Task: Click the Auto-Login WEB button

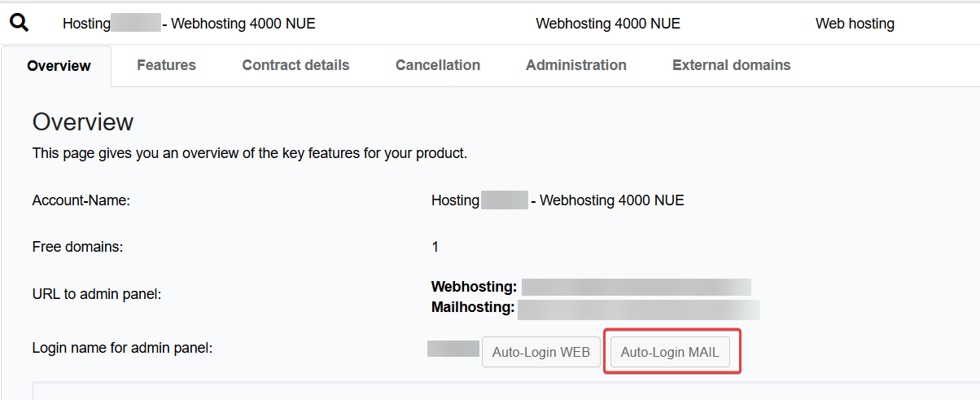Action: 541,352
